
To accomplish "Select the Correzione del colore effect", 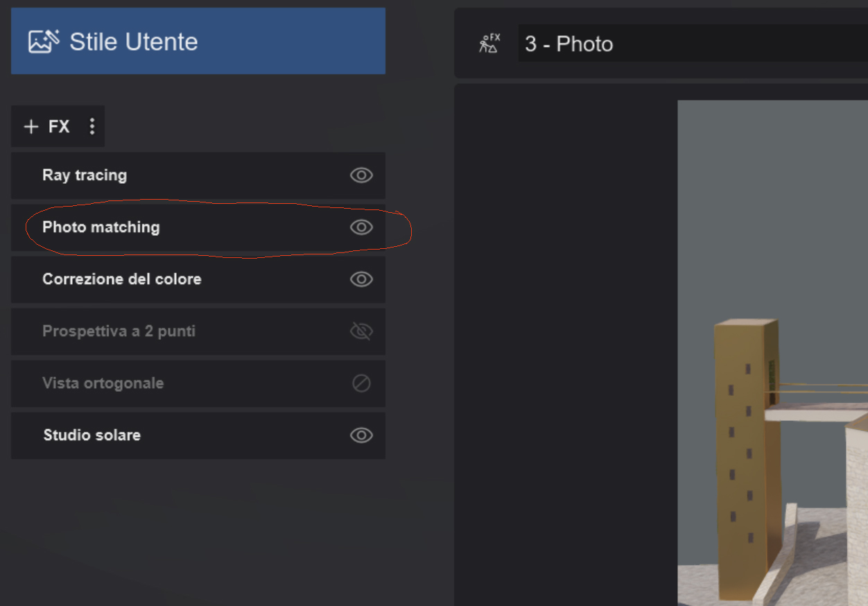I will [198, 279].
